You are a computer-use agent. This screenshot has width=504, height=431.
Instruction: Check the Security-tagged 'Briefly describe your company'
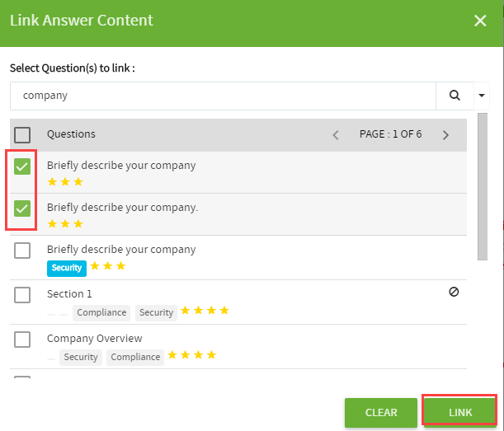click(22, 251)
